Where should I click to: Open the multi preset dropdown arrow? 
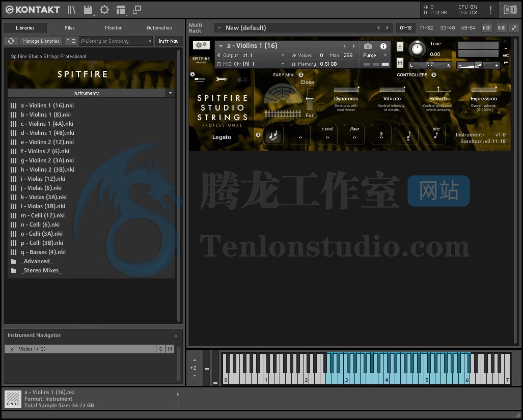[x=219, y=28]
